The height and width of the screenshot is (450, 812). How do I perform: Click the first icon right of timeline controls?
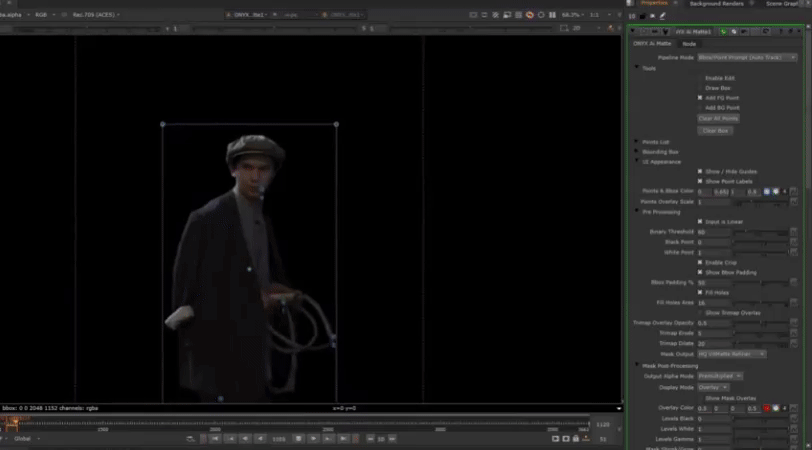coord(555,439)
